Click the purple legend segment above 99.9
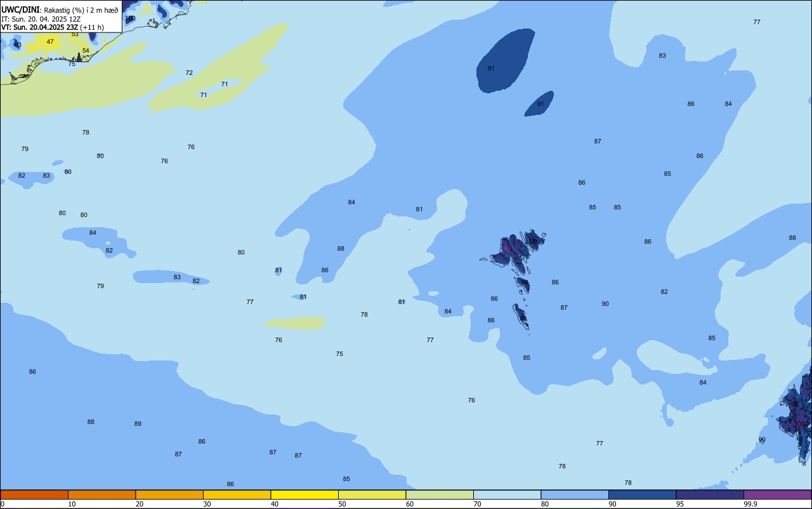This screenshot has height=509, width=812. point(777,494)
